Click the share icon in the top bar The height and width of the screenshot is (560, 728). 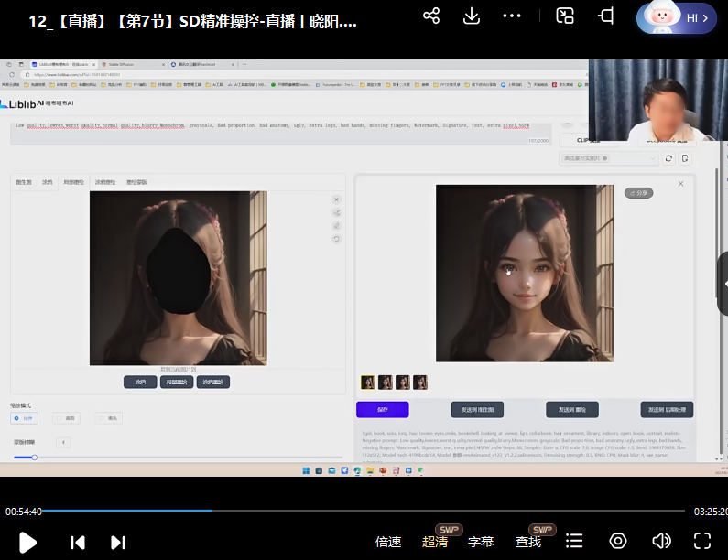[x=431, y=16]
